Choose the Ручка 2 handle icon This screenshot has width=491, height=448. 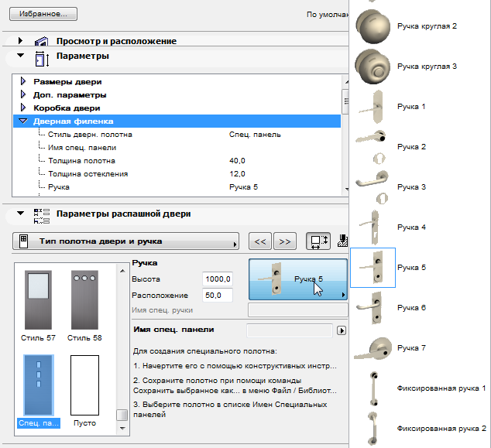(373, 147)
